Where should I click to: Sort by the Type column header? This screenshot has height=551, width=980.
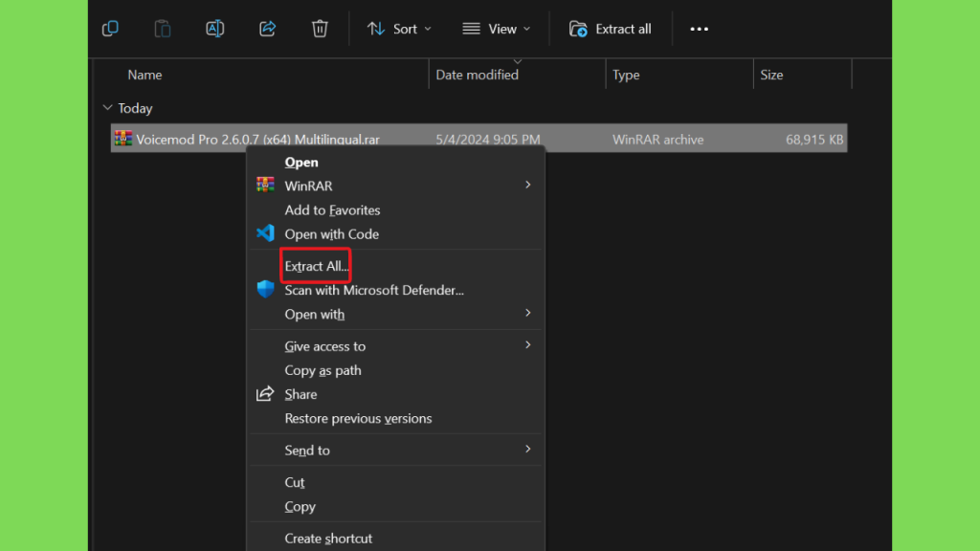pyautogui.click(x=626, y=75)
